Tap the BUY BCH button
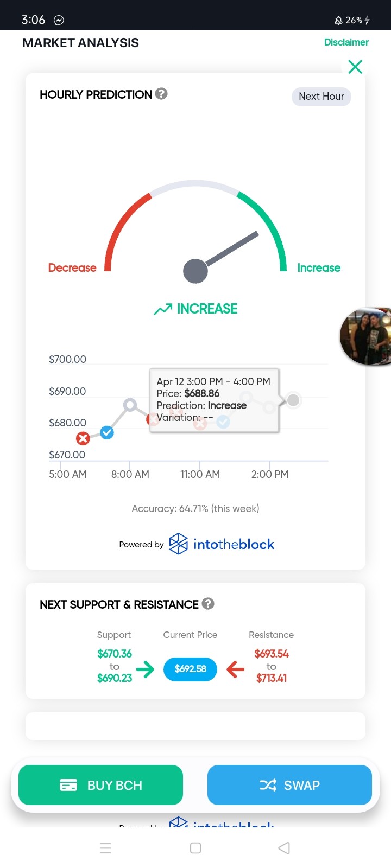391x868 pixels. [100, 785]
